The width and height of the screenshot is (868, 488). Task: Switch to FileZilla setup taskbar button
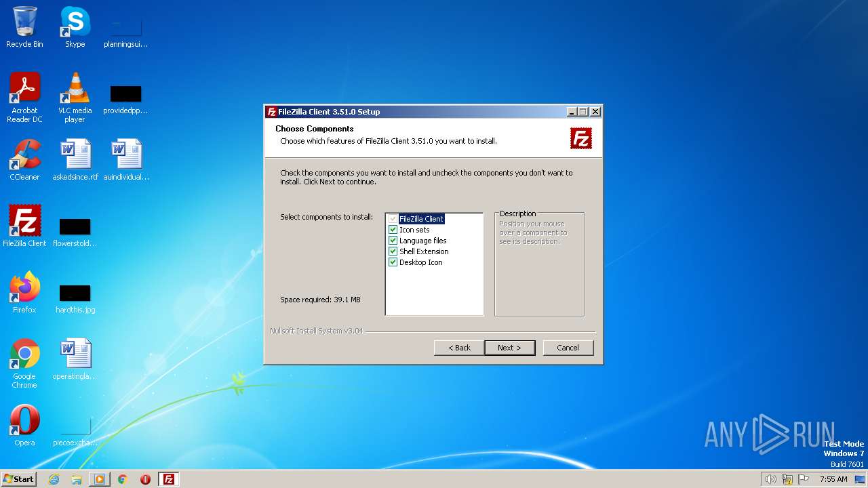[x=169, y=479]
